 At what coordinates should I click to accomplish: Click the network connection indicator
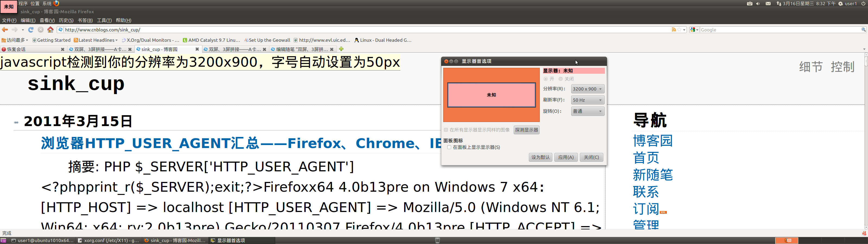tap(779, 3)
